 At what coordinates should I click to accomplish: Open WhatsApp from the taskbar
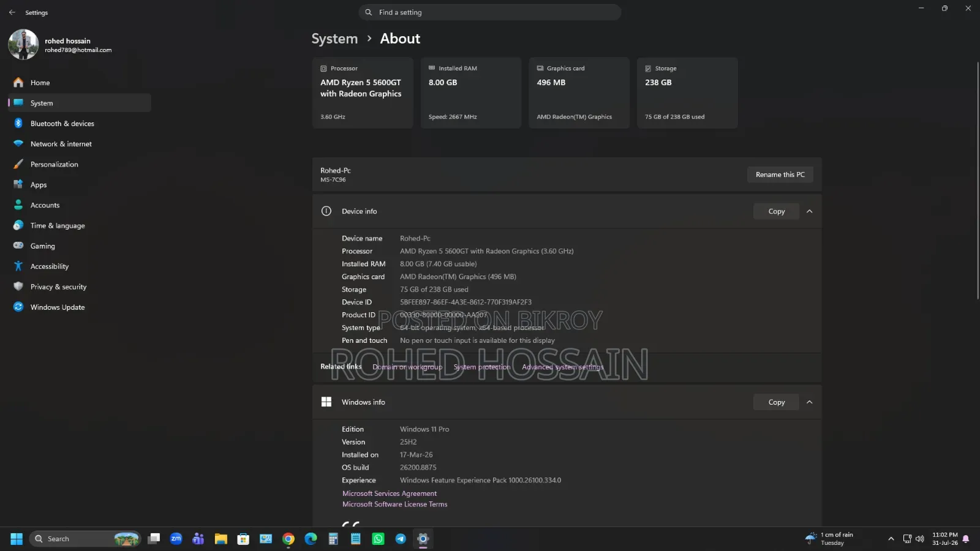[x=378, y=539]
